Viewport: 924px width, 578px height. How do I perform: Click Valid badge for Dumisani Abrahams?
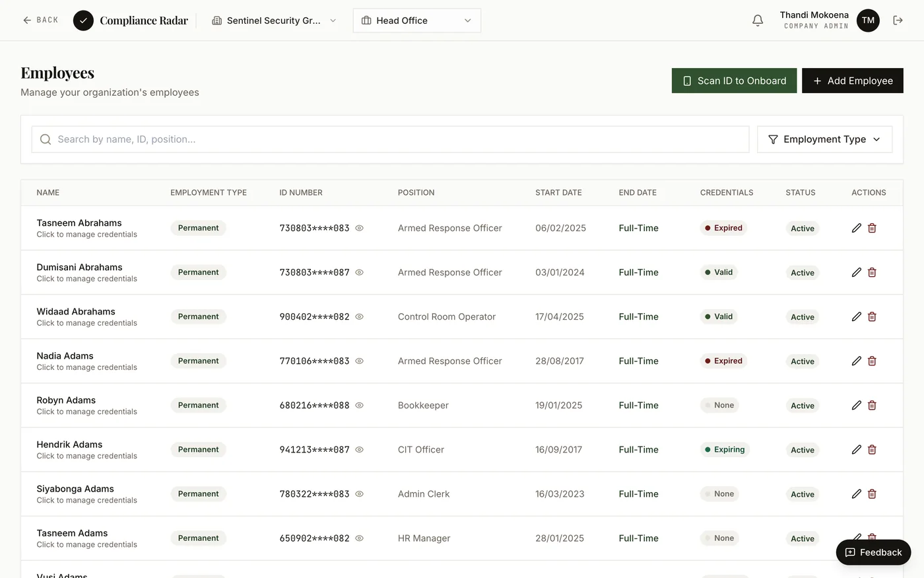(719, 272)
